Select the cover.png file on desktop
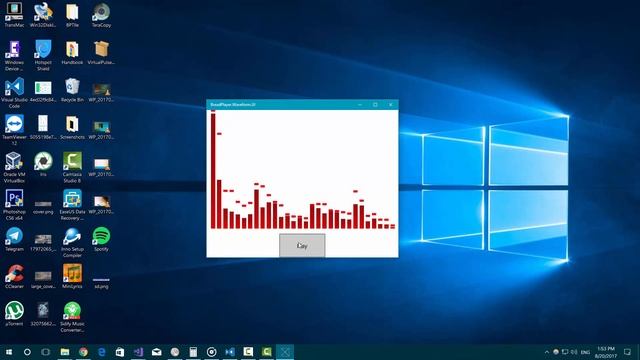Image resolution: width=640 pixels, height=360 pixels. click(43, 206)
